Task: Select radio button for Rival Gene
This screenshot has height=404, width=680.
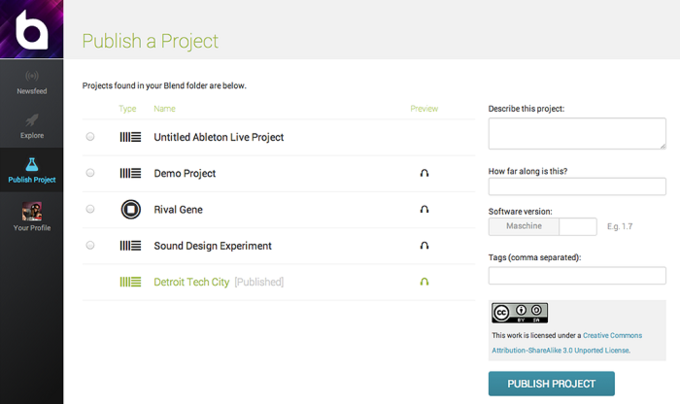Action: tap(90, 209)
